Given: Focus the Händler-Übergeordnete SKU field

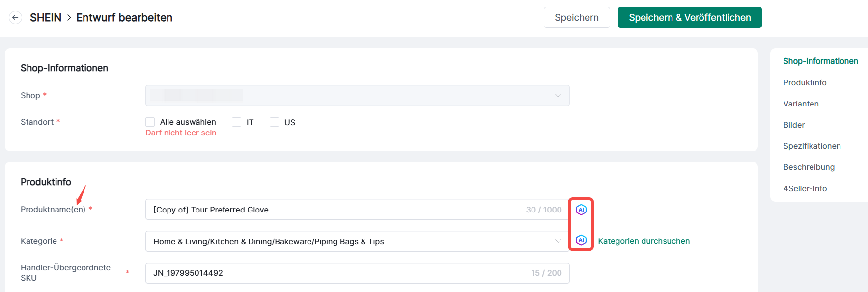Looking at the screenshot, I should pos(334,273).
